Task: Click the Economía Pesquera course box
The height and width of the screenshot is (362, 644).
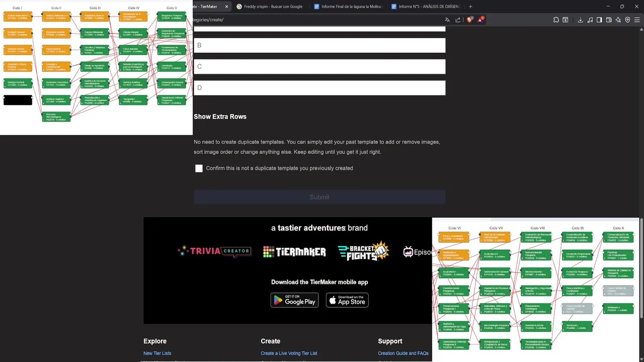Action: coord(578,273)
